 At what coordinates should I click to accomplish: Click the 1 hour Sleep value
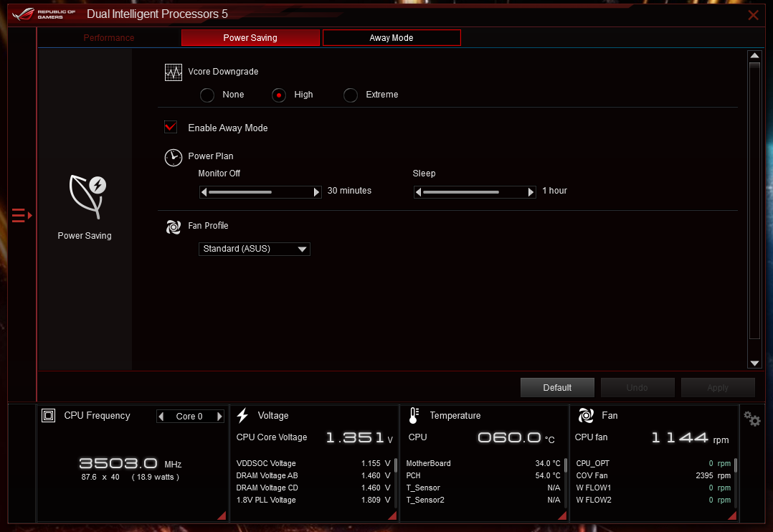click(x=554, y=191)
